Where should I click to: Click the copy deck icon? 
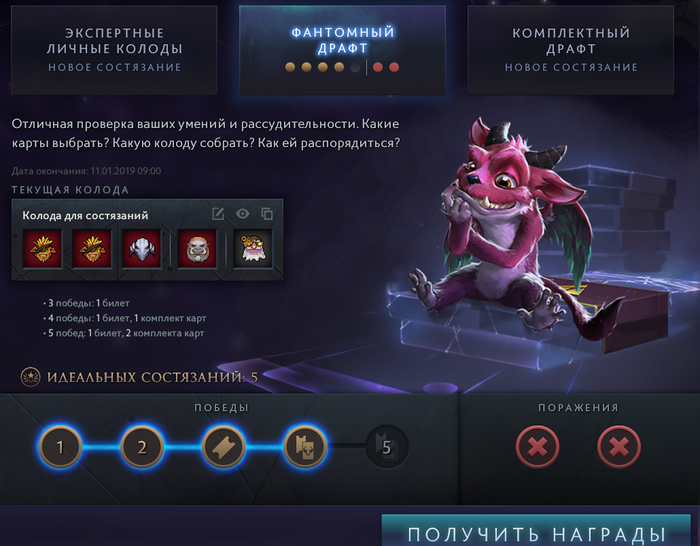[267, 214]
